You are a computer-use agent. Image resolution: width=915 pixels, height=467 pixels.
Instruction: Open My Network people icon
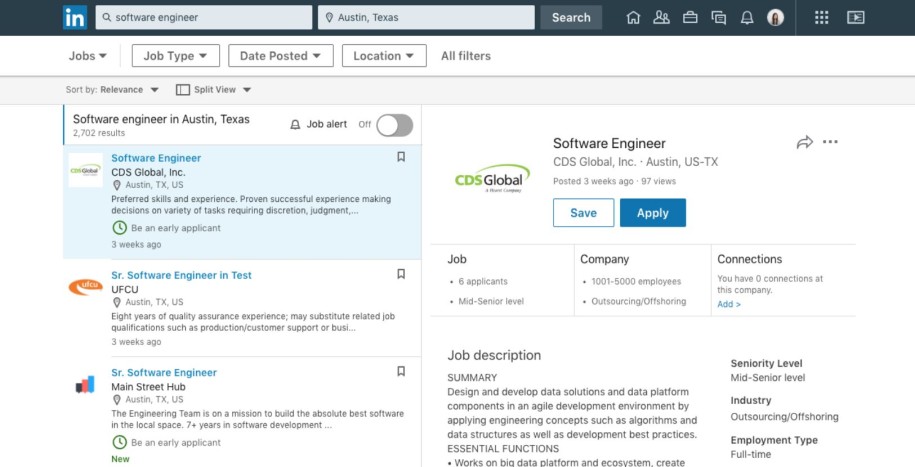click(x=661, y=18)
